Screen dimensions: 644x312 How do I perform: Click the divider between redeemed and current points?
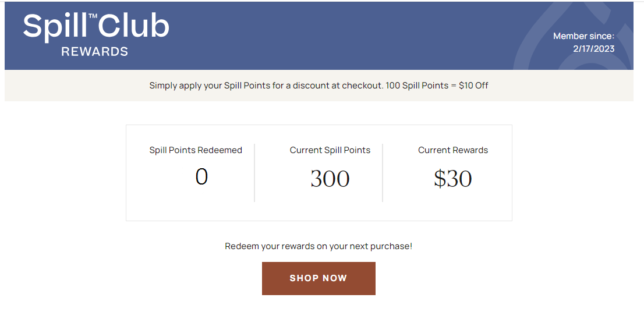pos(254,172)
